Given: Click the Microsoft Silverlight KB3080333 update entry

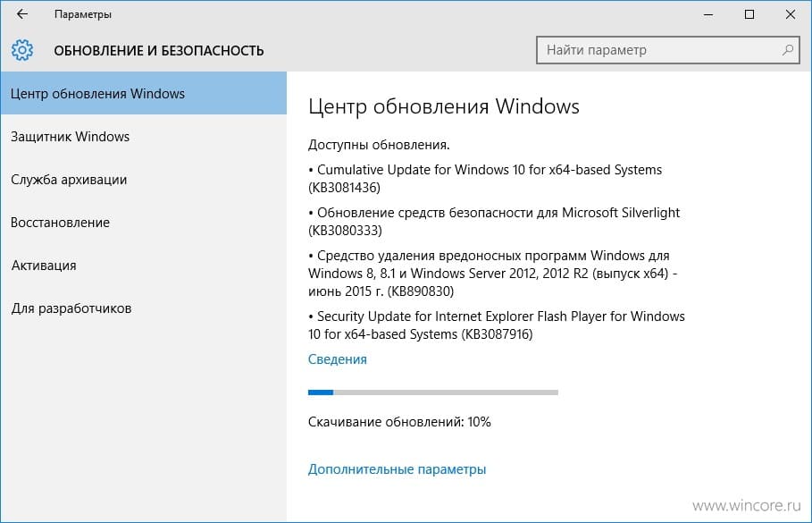Looking at the screenshot, I should click(494, 222).
